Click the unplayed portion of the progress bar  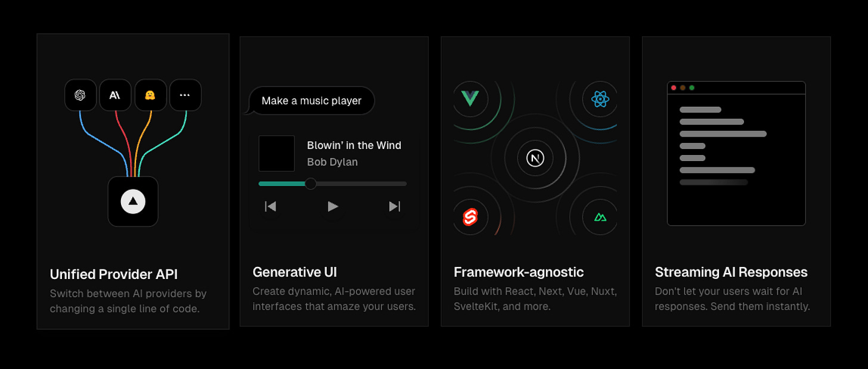(x=361, y=184)
